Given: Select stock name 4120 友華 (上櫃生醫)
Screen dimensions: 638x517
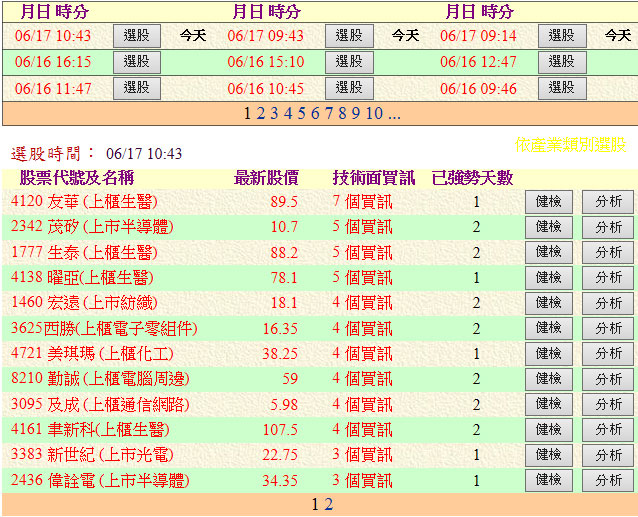Looking at the screenshot, I should tap(84, 202).
